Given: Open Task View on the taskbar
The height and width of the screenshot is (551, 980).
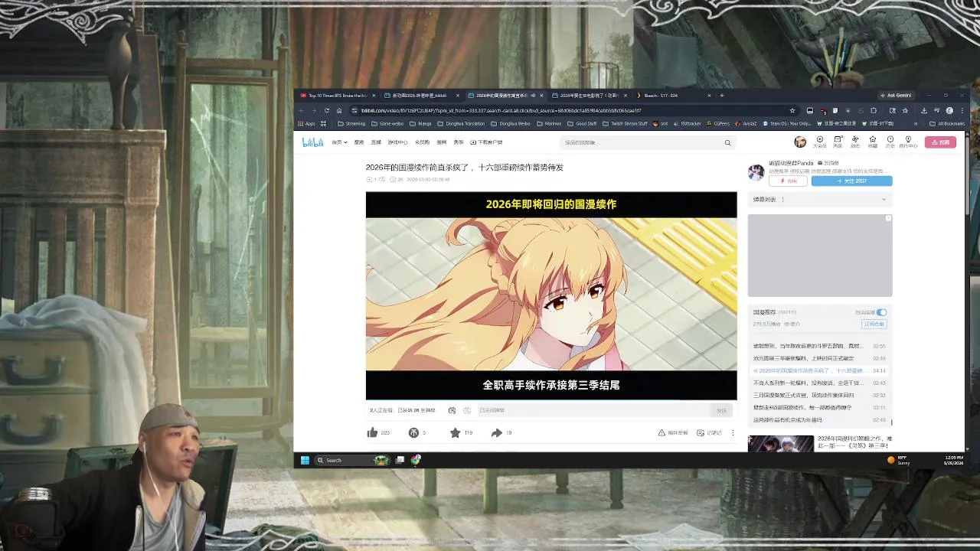Looking at the screenshot, I should point(400,460).
